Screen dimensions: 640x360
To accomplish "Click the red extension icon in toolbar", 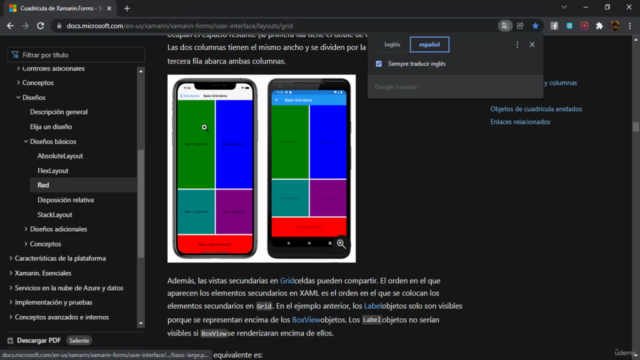I will [x=584, y=26].
